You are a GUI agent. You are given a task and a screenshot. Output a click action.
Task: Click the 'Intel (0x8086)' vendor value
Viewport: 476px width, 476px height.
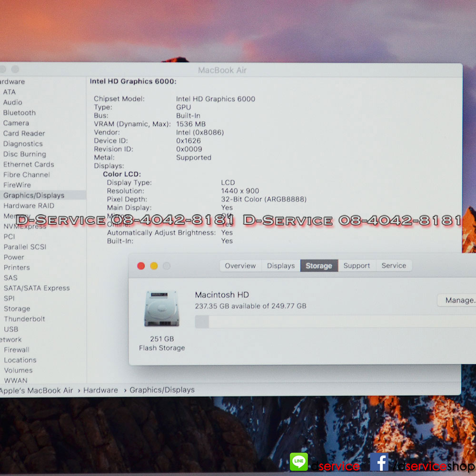pos(200,132)
